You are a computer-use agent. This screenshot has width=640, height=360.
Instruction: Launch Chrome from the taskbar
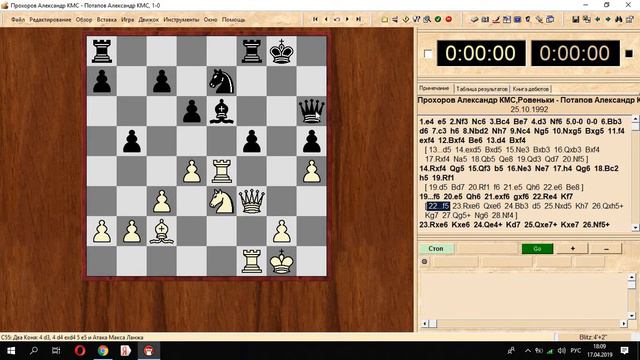coord(103,351)
